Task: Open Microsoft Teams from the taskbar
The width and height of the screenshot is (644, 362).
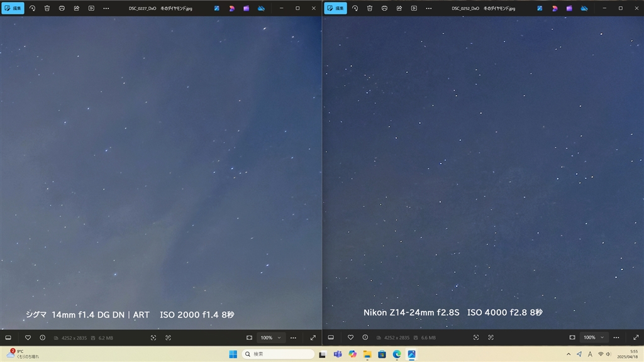Action: [338, 354]
